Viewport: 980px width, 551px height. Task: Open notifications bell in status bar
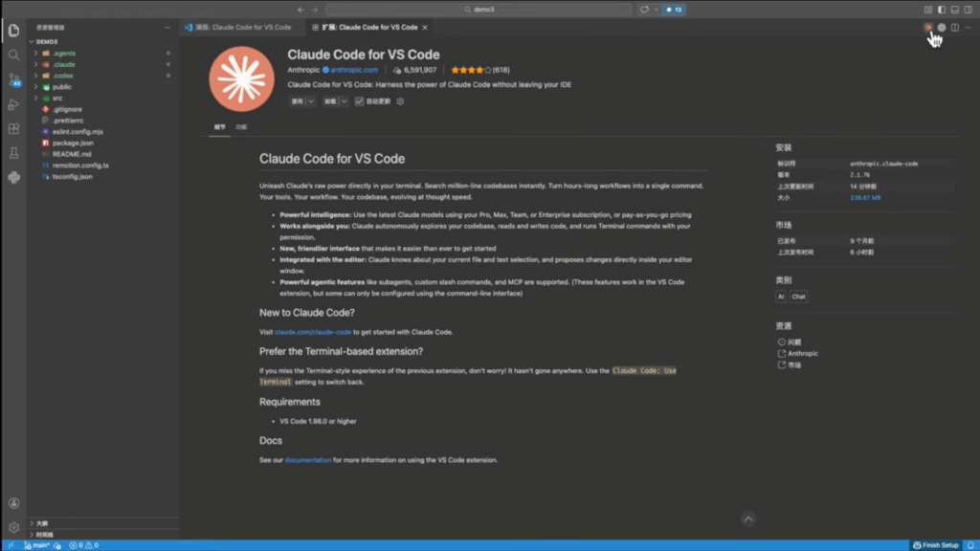coord(970,545)
